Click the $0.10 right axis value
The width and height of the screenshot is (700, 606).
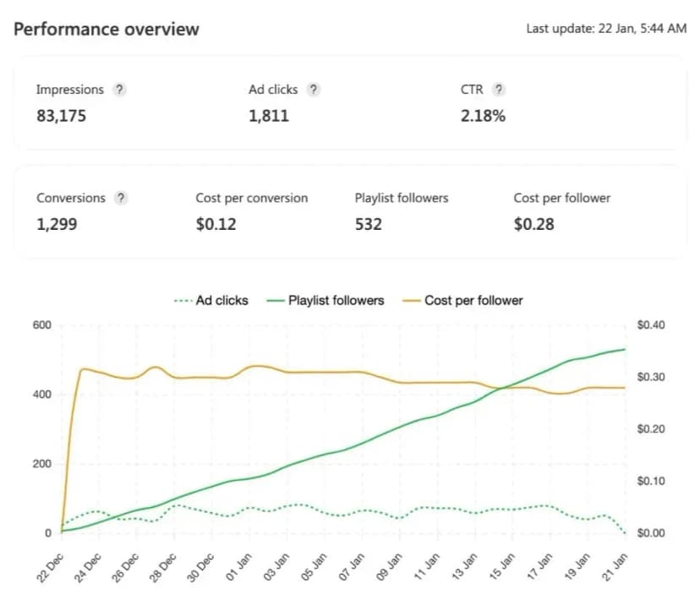pos(651,481)
